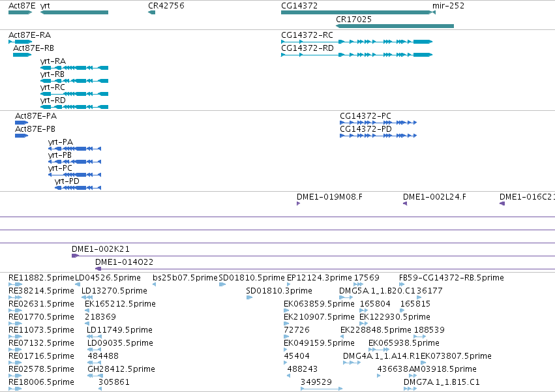Select the AM03918.5prime EST label
The height and width of the screenshot is (392, 555).
tap(442, 370)
